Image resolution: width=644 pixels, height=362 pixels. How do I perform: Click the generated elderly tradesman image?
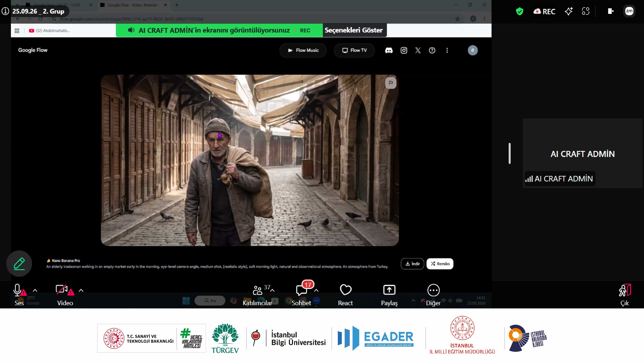(x=250, y=160)
